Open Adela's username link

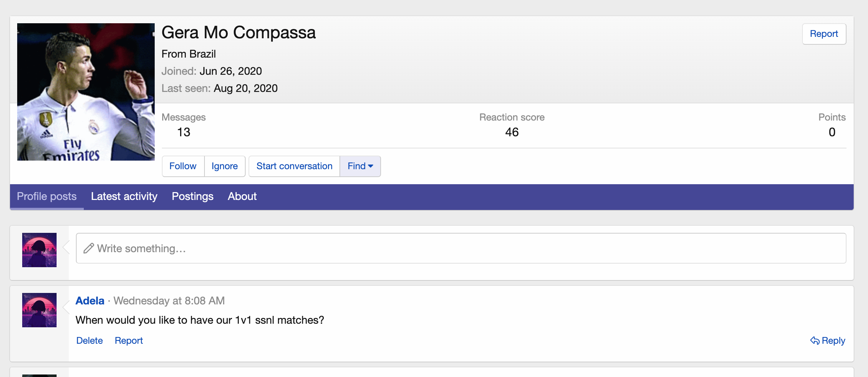[90, 301]
